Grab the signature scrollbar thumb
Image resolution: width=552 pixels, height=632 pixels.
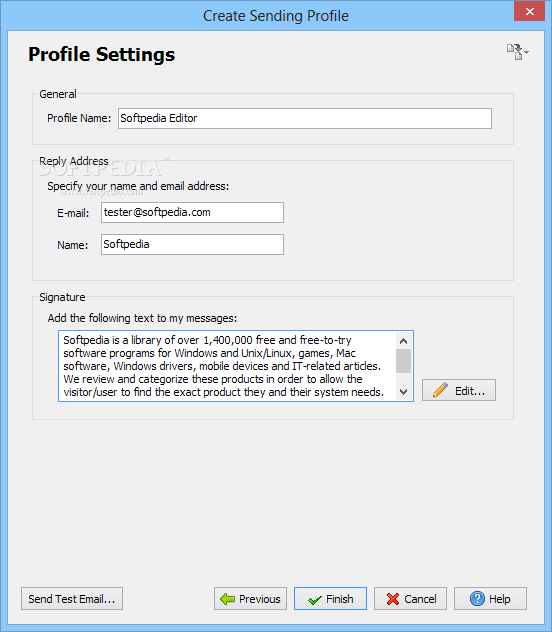[403, 361]
